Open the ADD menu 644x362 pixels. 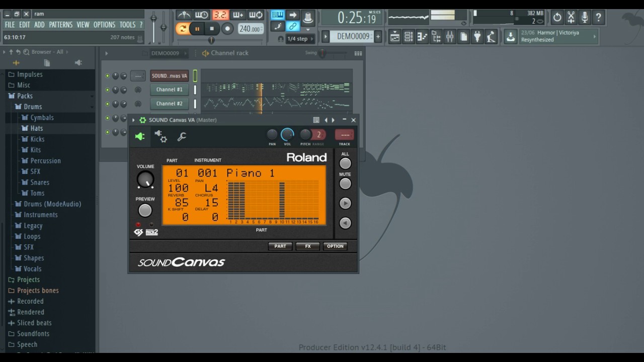click(39, 25)
